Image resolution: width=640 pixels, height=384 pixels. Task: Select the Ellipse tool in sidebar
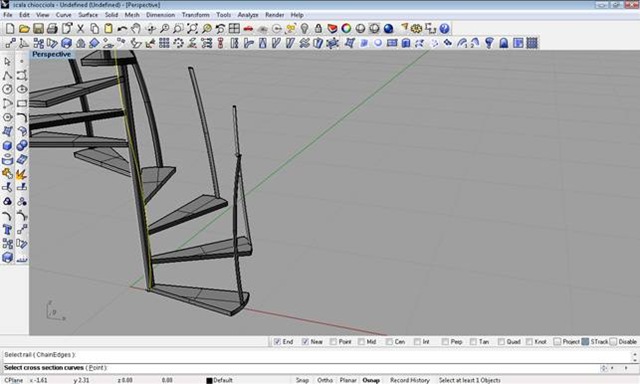coord(22,89)
